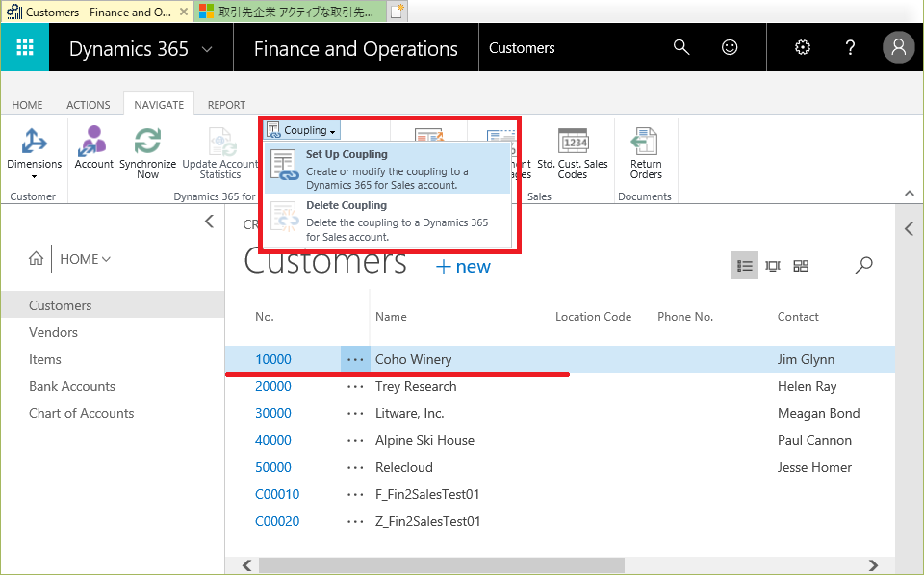Screen dimensions: 924x575
Task: Click the horizontal scrollbar thumb
Action: point(441,565)
